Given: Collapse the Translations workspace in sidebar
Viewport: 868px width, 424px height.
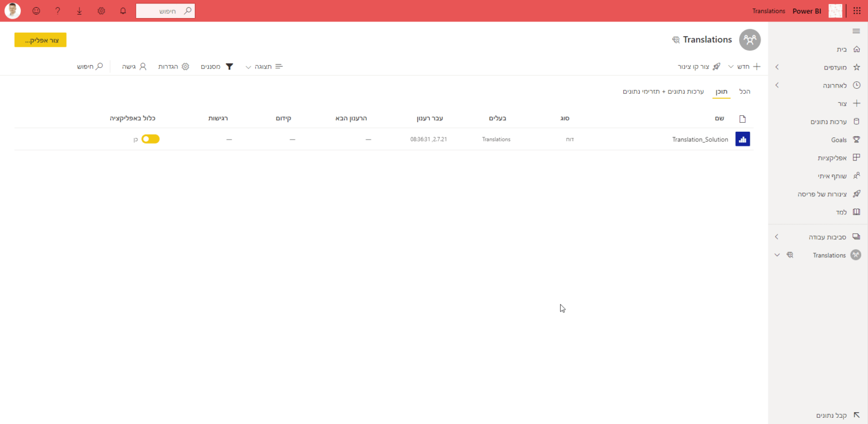Looking at the screenshot, I should tap(777, 255).
